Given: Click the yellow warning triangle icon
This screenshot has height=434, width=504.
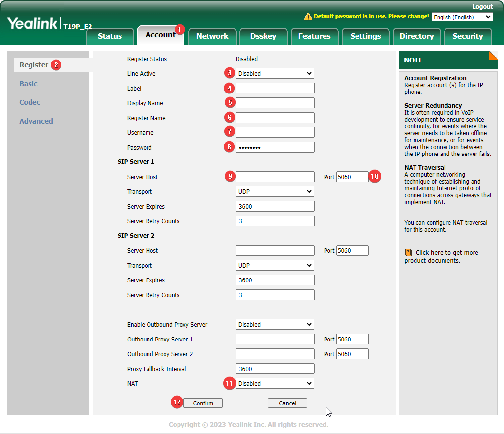Looking at the screenshot, I should [308, 17].
